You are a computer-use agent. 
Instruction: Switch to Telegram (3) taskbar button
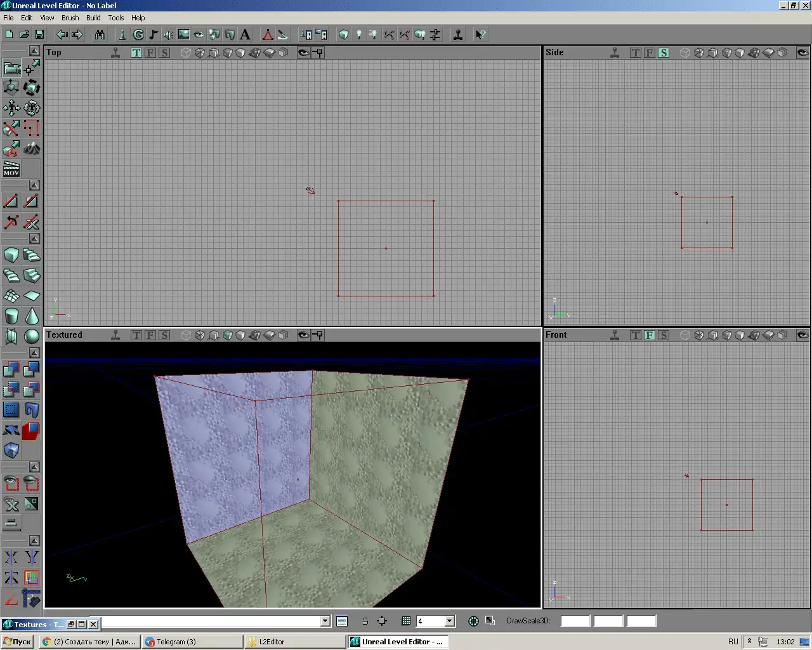(193, 642)
